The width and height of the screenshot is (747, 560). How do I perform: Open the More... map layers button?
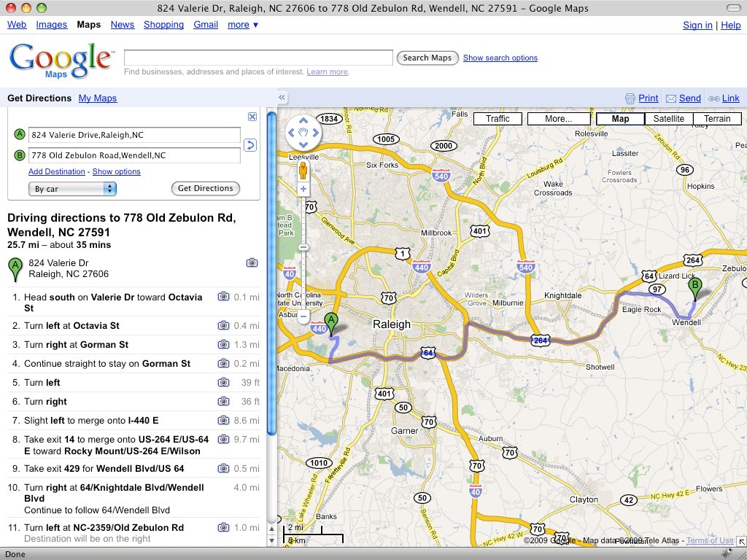pyautogui.click(x=559, y=119)
